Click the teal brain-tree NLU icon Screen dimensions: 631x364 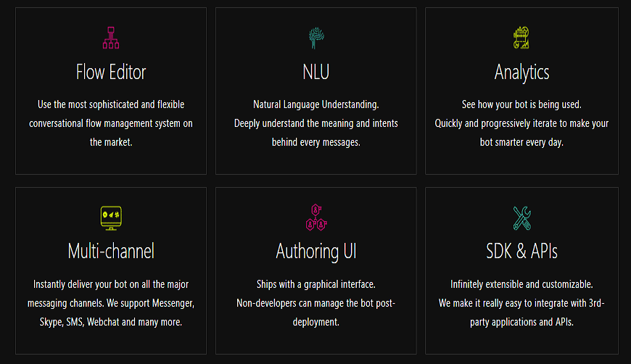[316, 38]
